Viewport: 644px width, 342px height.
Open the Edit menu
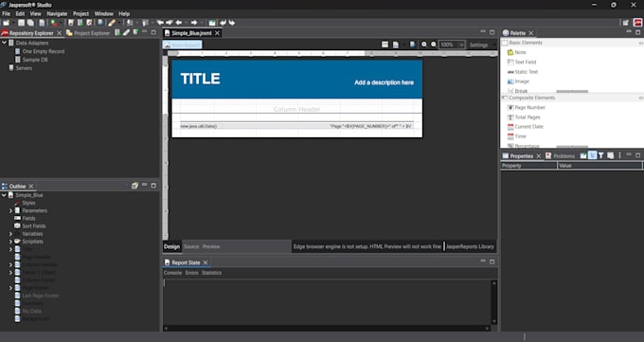pos(20,13)
